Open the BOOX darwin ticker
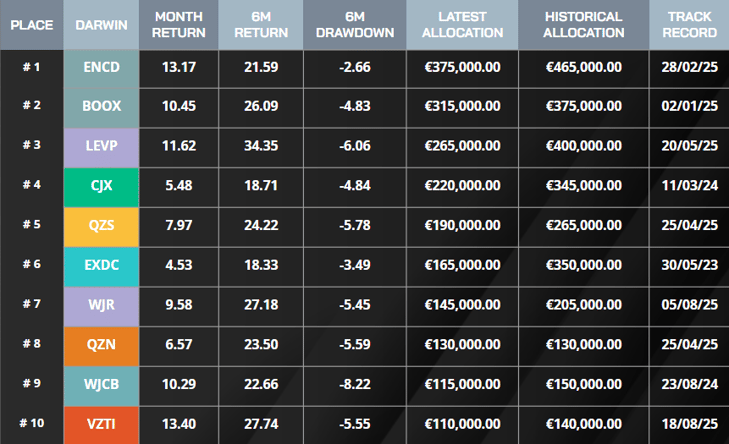The height and width of the screenshot is (444, 729). (101, 106)
